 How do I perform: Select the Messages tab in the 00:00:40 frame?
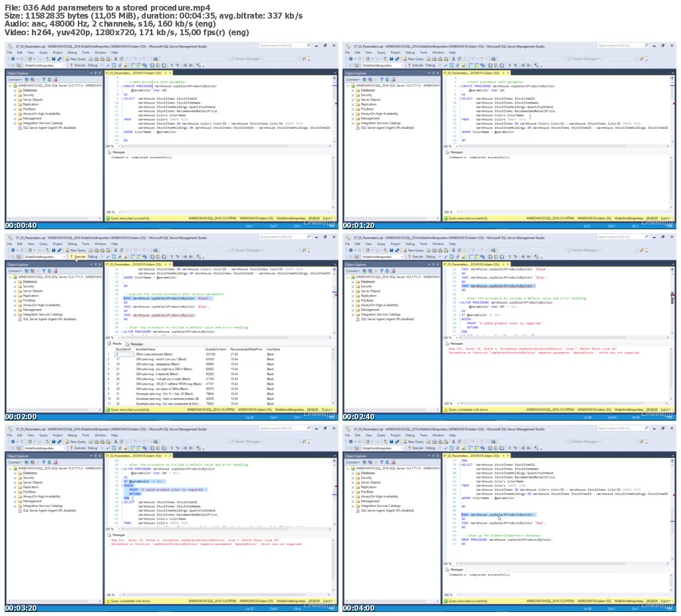point(117,152)
